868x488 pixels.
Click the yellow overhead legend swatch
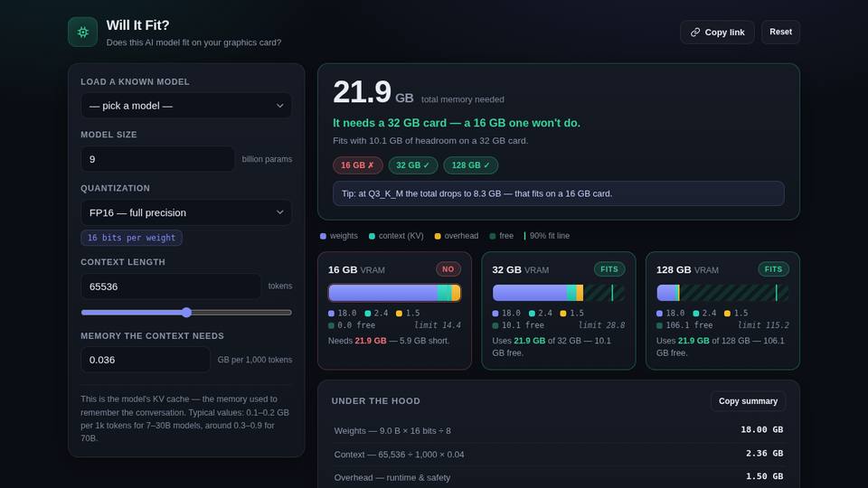click(x=438, y=236)
